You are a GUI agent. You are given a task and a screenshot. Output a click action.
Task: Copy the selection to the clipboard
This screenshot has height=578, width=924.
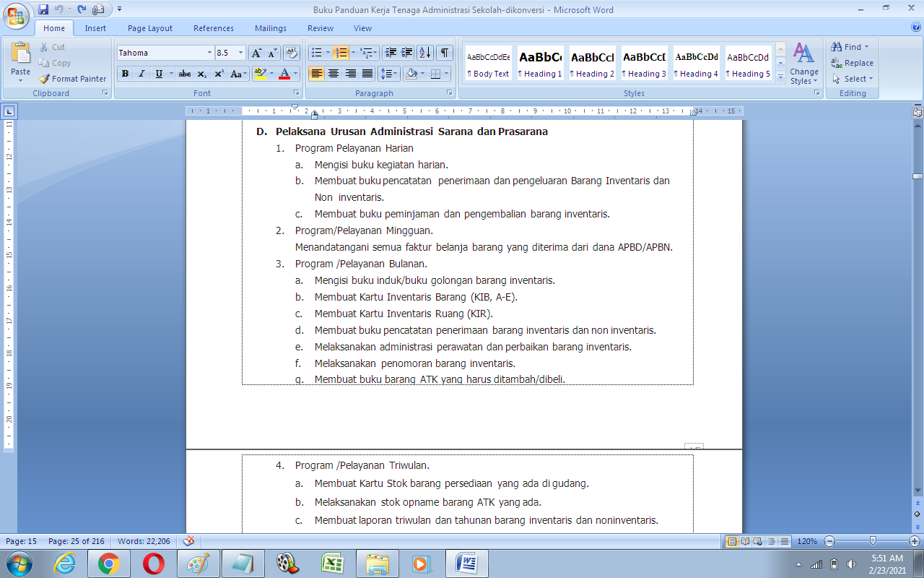[54, 63]
